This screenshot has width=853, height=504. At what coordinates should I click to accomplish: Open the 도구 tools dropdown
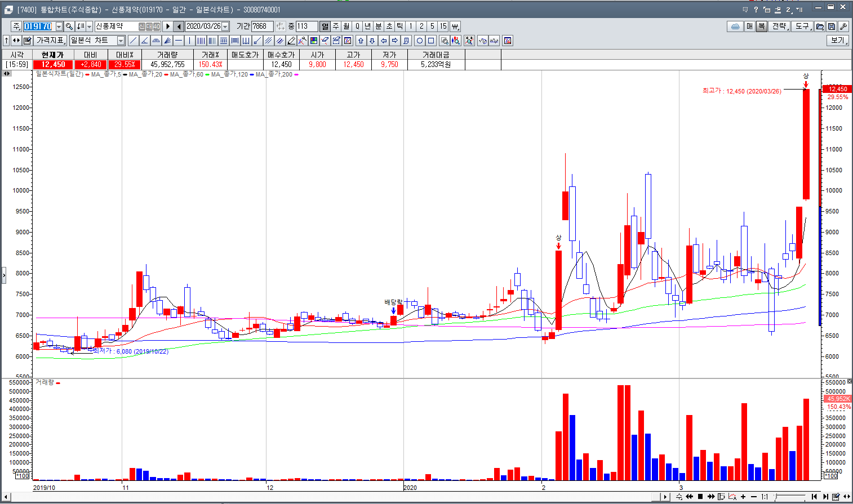[x=802, y=26]
